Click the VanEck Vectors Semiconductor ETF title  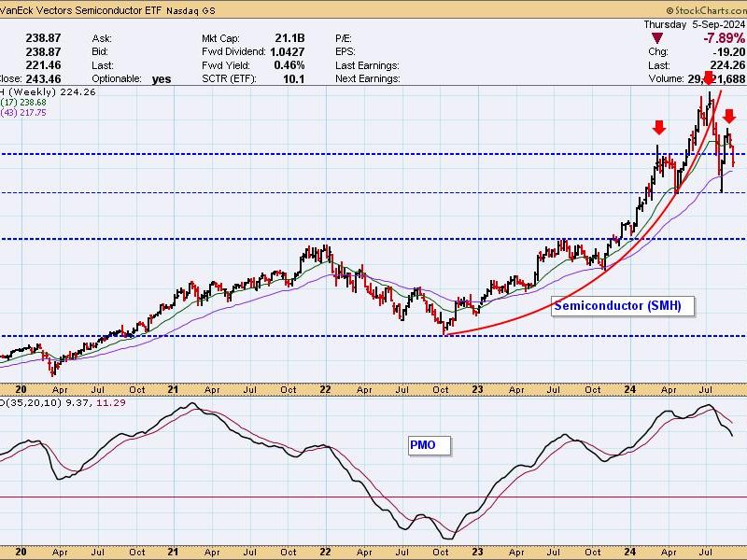tap(80, 10)
